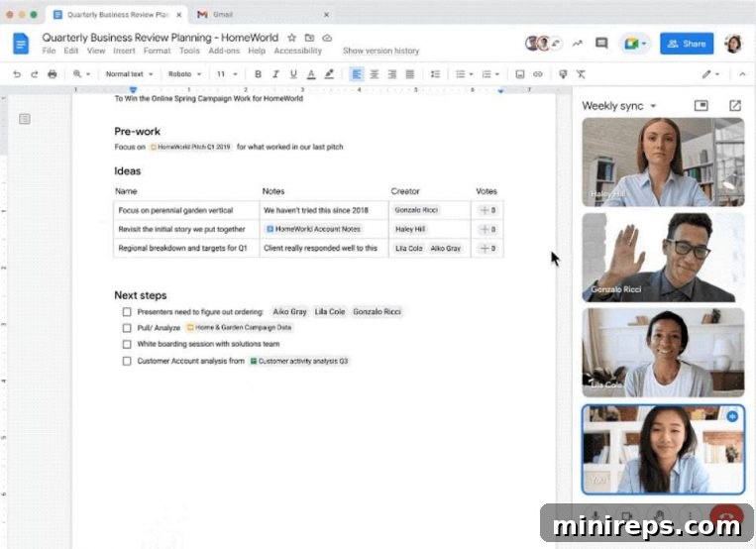Open line spacing options
This screenshot has height=549, width=756.
[x=435, y=73]
